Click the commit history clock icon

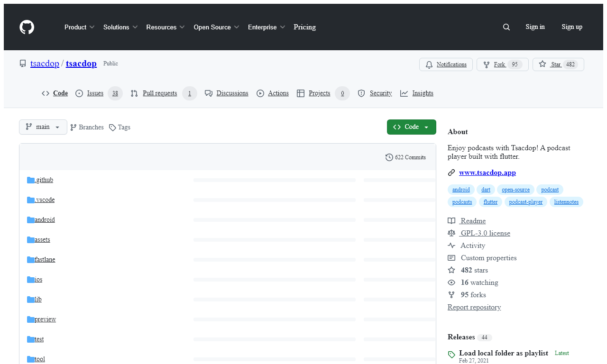click(389, 157)
